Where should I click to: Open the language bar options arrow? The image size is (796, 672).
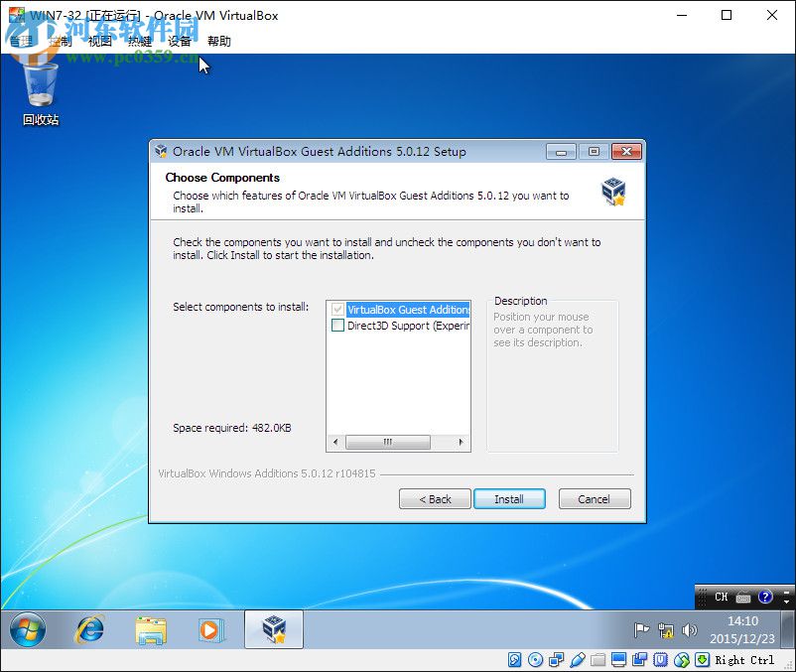click(x=786, y=601)
